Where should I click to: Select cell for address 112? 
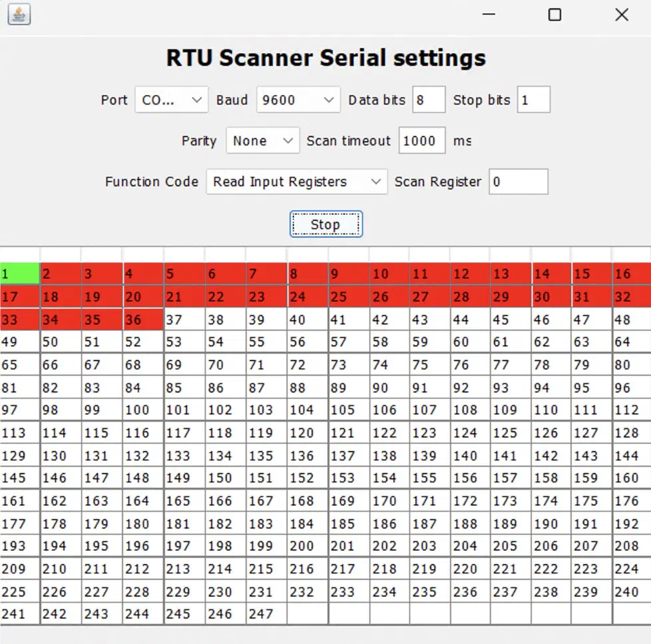click(x=632, y=410)
